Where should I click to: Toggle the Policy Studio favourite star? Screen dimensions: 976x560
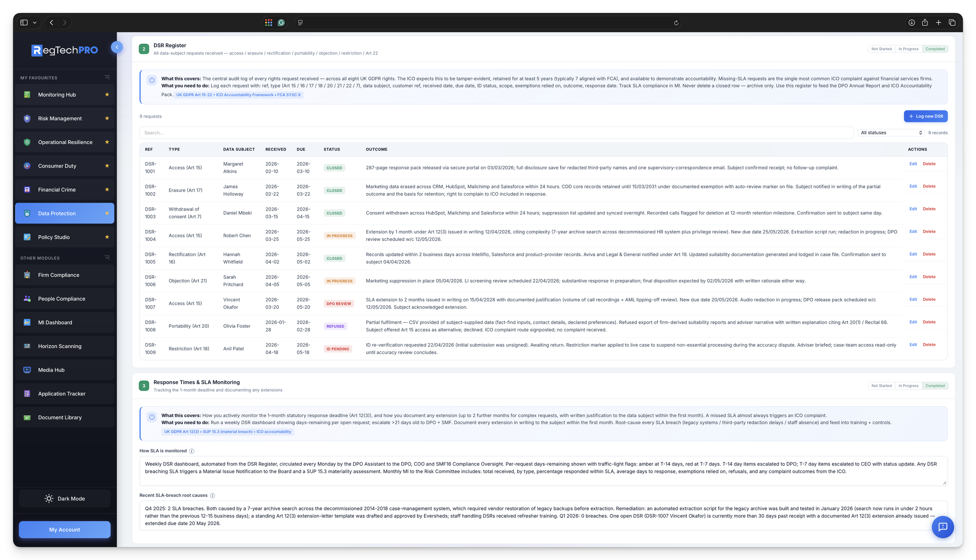(107, 237)
